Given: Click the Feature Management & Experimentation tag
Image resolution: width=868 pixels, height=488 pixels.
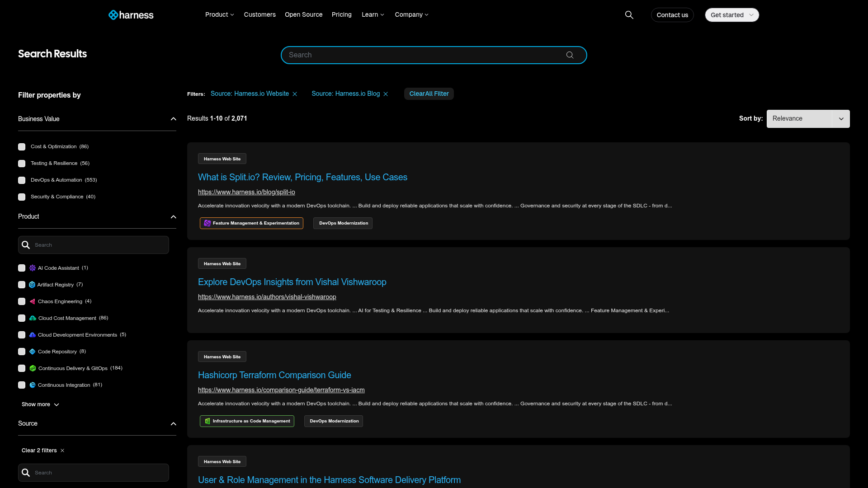Looking at the screenshot, I should tap(251, 223).
